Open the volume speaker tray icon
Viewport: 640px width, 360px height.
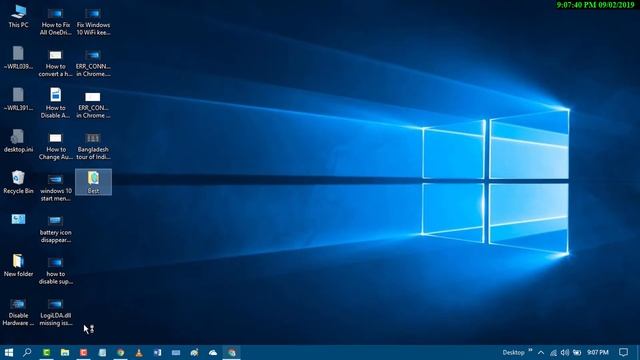tap(565, 352)
